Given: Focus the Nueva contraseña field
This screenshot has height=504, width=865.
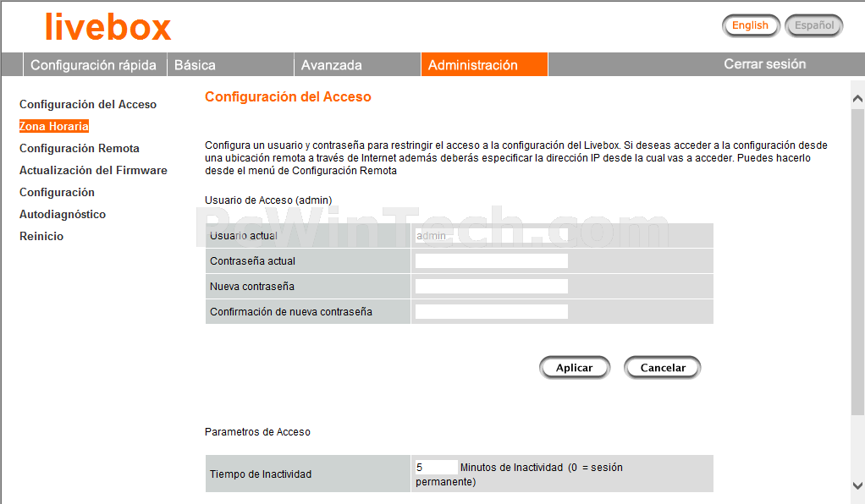Looking at the screenshot, I should [x=492, y=286].
